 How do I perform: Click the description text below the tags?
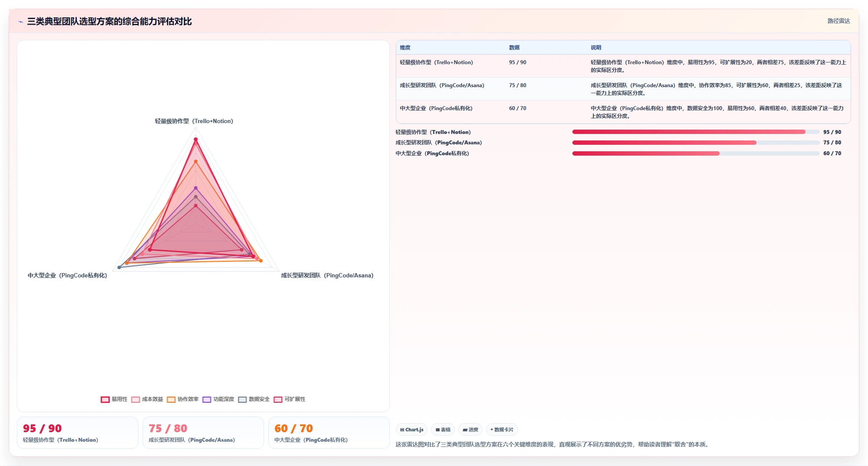(553, 444)
